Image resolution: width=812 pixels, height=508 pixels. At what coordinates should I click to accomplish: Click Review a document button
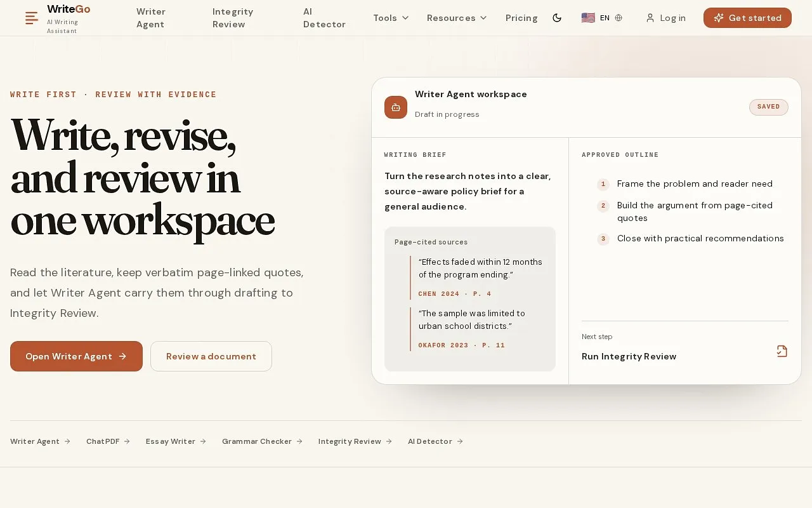(x=211, y=356)
